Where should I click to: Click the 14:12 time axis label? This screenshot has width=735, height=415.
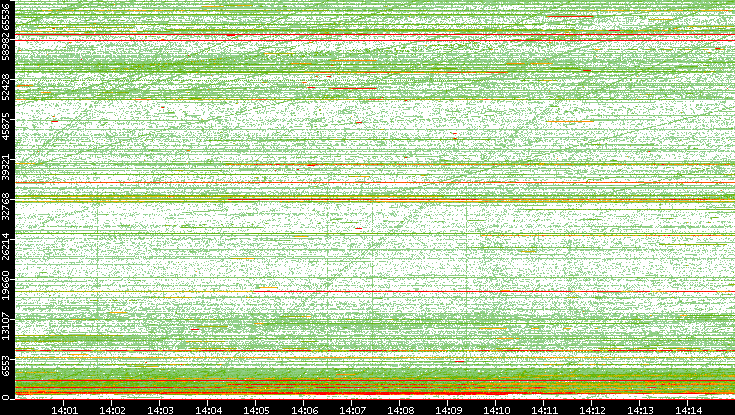pyautogui.click(x=592, y=410)
